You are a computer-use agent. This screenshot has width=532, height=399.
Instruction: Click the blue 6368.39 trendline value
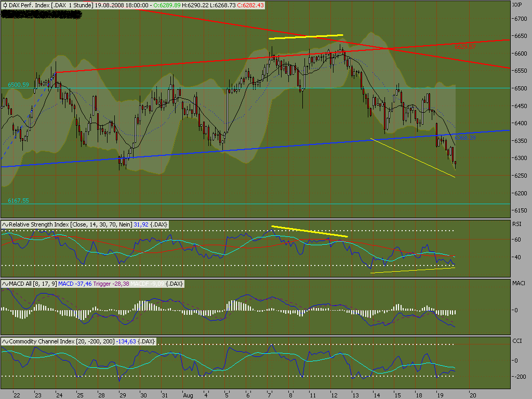pyautogui.click(x=465, y=138)
